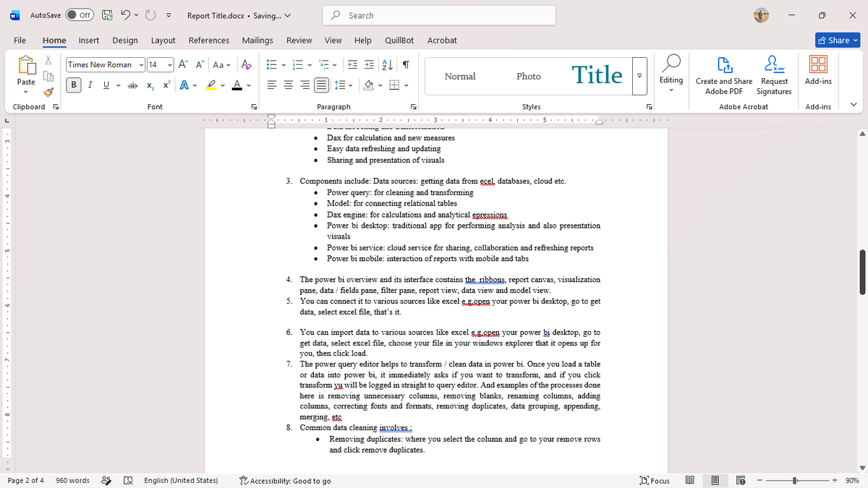
Task: Click Create and Share Adobe PDF
Action: click(x=723, y=75)
